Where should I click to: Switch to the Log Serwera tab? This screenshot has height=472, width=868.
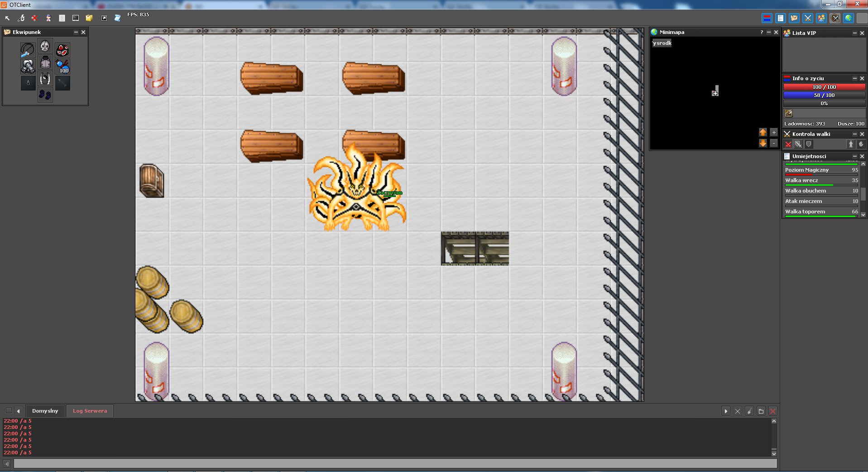click(90, 411)
